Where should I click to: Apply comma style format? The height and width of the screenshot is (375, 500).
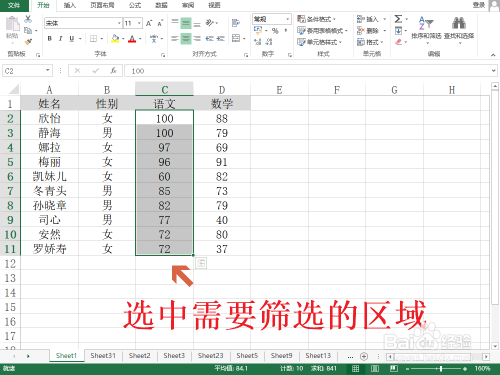click(x=286, y=31)
